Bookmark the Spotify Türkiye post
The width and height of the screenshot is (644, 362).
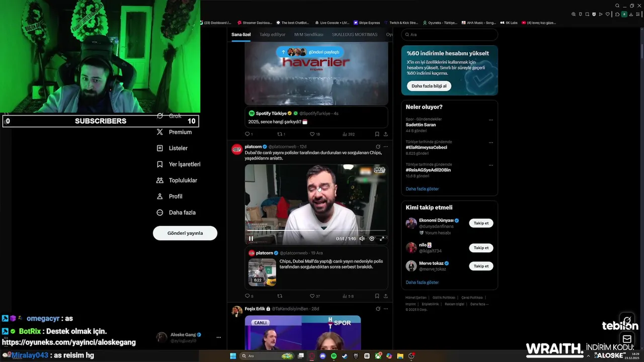pos(377,134)
